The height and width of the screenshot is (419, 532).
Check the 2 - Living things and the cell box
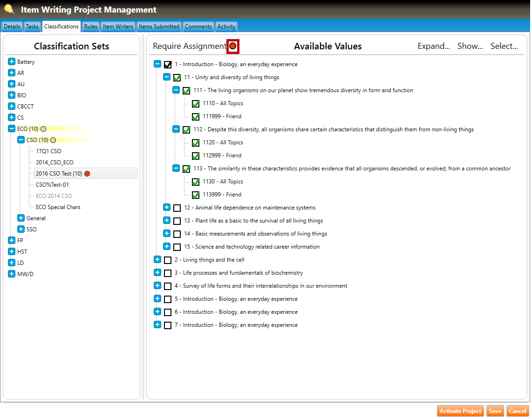(168, 260)
